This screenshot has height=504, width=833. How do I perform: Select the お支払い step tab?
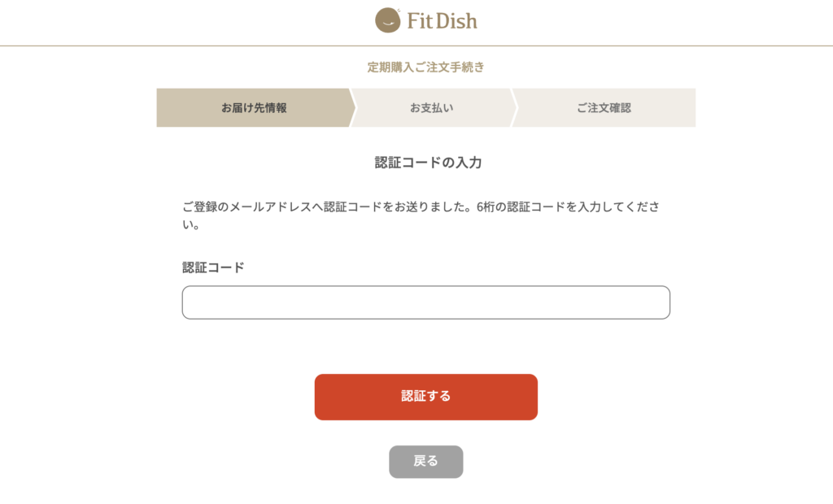(x=431, y=108)
